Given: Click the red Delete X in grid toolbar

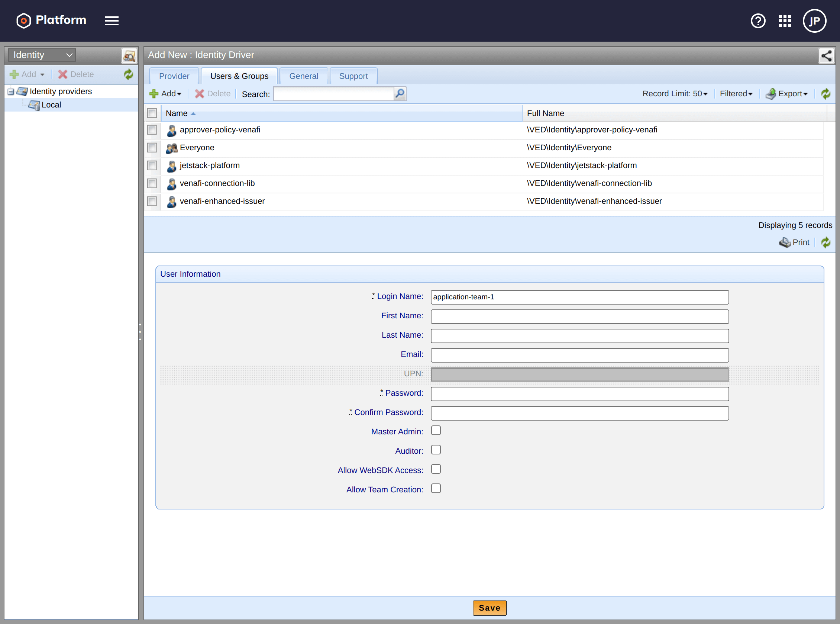Looking at the screenshot, I should tap(199, 94).
